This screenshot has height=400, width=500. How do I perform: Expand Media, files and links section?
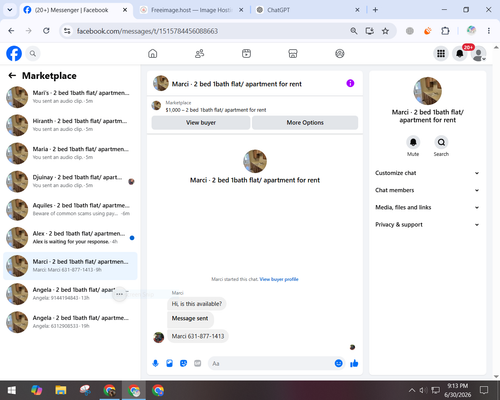pyautogui.click(x=427, y=207)
